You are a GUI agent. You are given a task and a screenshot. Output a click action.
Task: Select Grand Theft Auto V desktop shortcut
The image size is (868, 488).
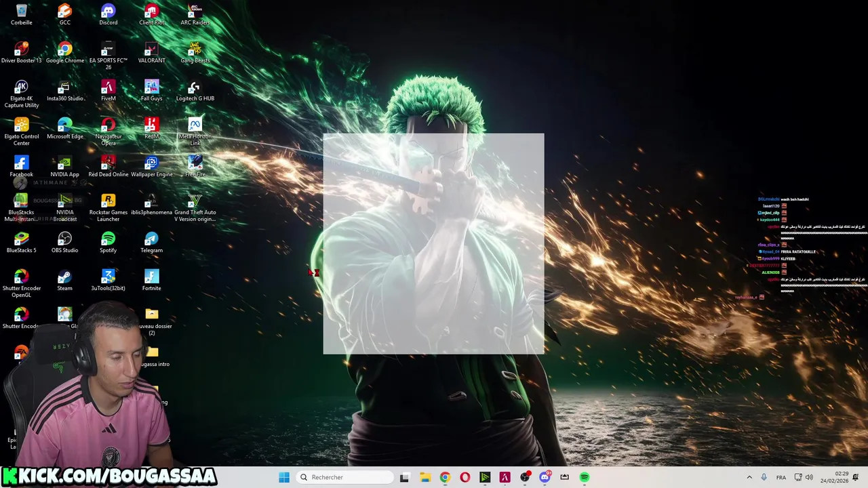tap(195, 207)
